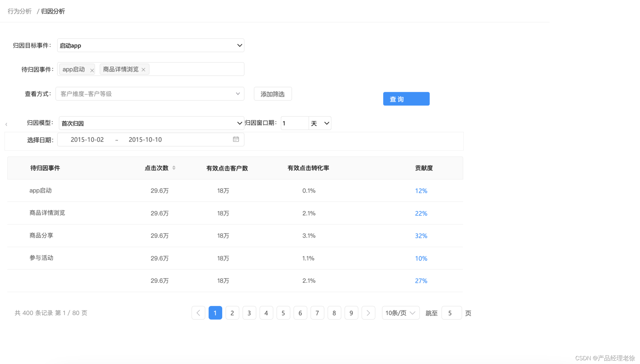The image size is (640, 364).
Task: Collapse the left side panel arrow
Action: 6,124
